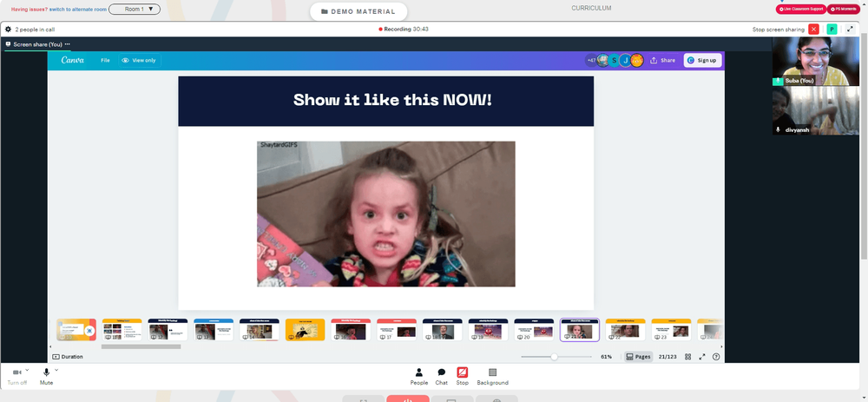Click collaborator avatar labeled J

click(626, 61)
